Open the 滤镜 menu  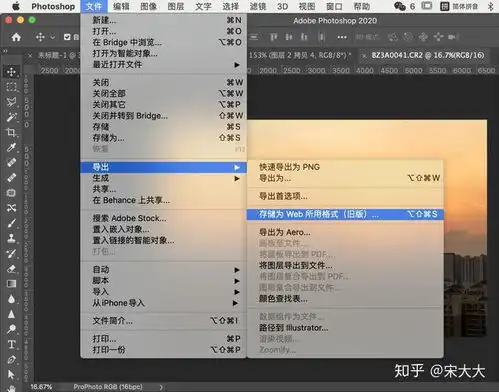[x=258, y=6]
